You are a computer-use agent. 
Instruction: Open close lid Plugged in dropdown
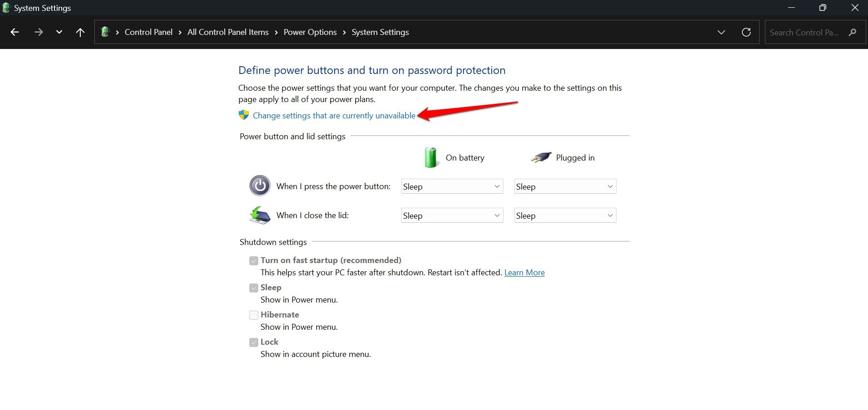tap(565, 215)
